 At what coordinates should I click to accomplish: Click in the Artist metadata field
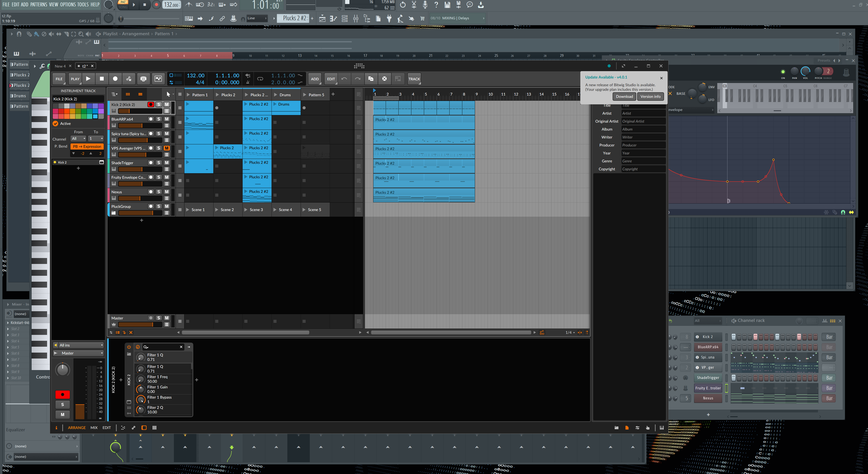point(643,113)
